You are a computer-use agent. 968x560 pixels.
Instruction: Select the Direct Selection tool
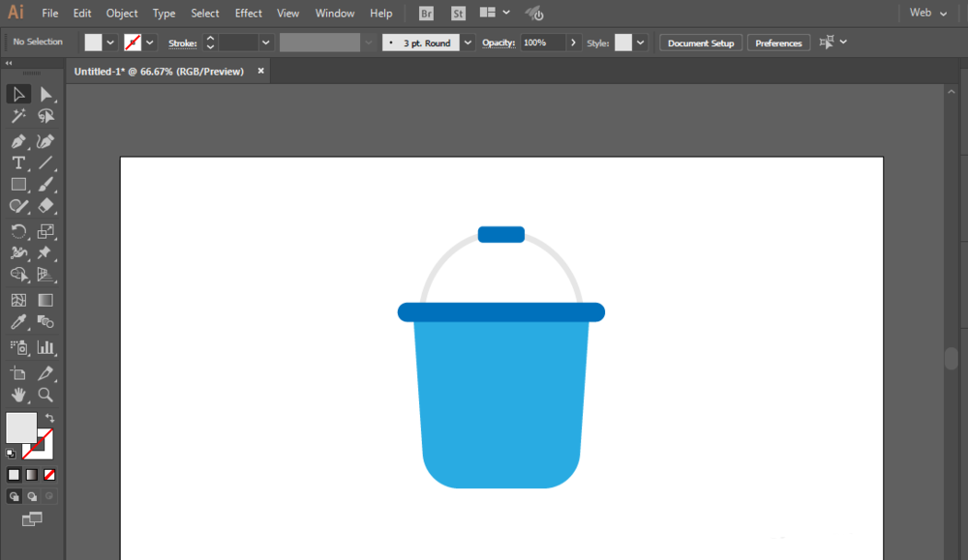pyautogui.click(x=45, y=94)
